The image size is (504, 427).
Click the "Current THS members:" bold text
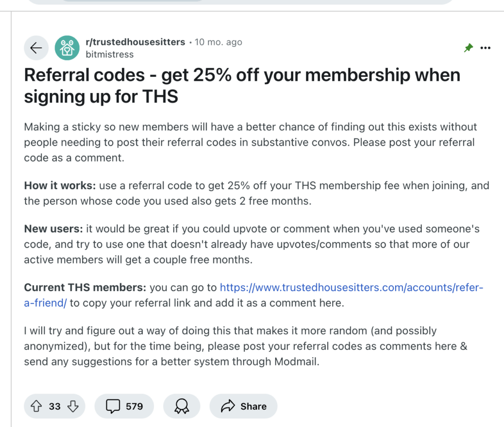[x=85, y=288]
